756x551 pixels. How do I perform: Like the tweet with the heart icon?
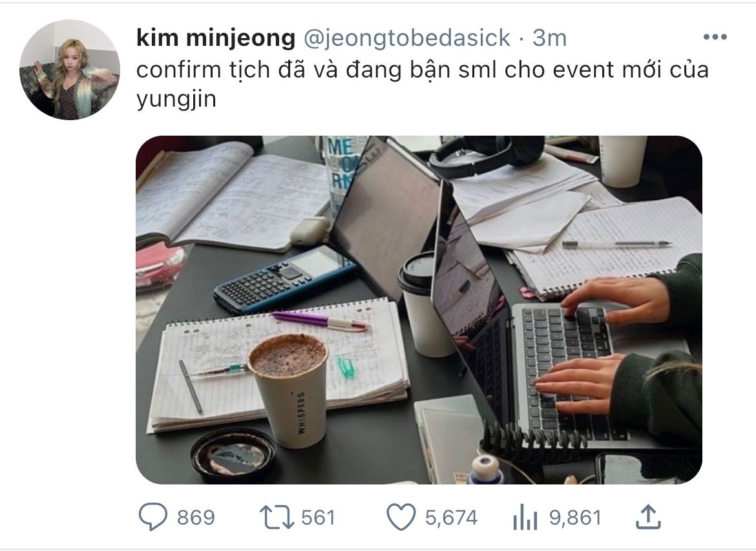point(401,517)
